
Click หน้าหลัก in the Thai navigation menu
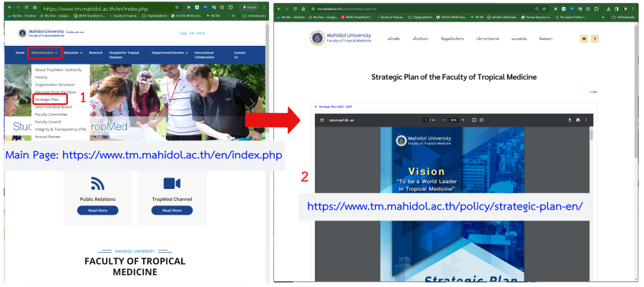click(x=394, y=39)
